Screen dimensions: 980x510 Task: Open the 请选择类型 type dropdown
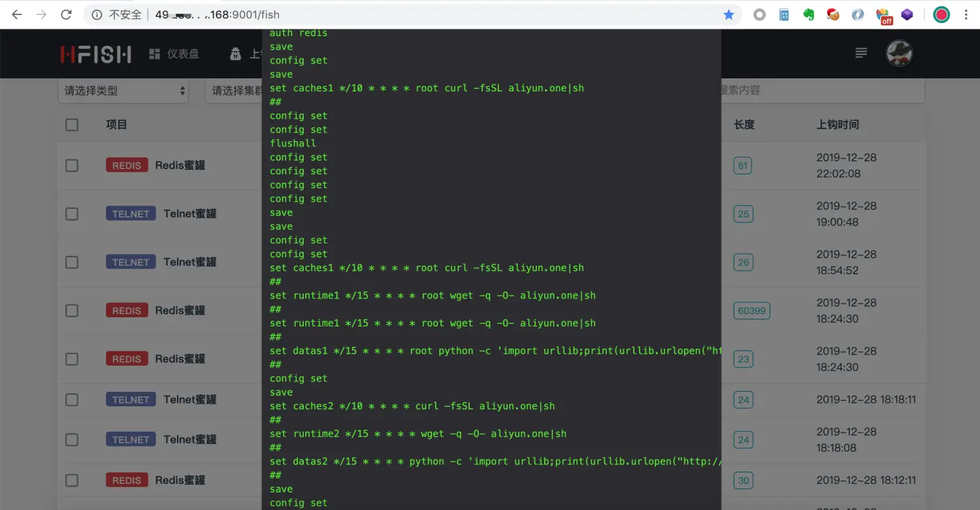point(123,91)
